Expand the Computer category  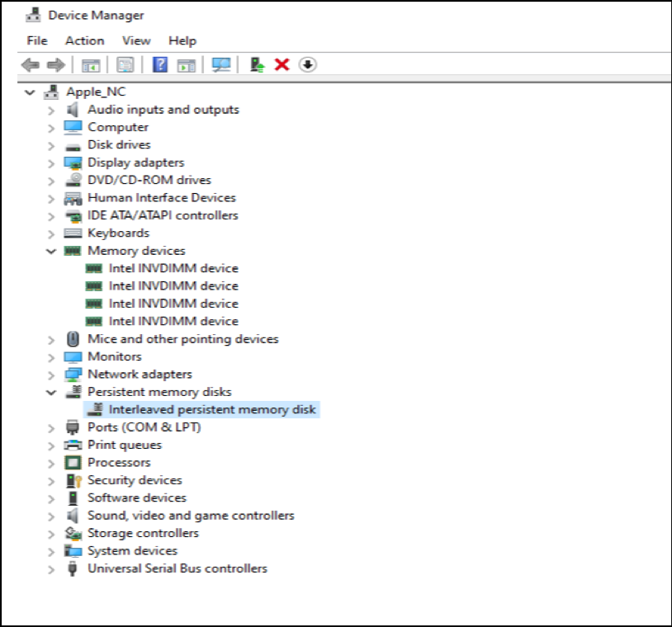[51, 128]
